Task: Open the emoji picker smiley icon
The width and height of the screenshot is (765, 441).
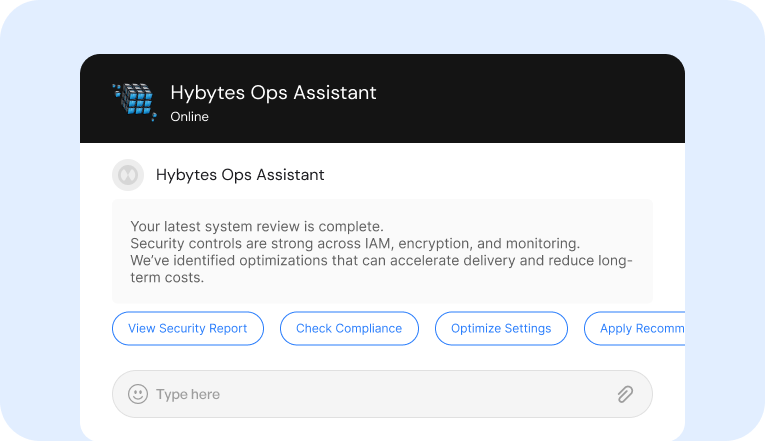Action: point(138,394)
